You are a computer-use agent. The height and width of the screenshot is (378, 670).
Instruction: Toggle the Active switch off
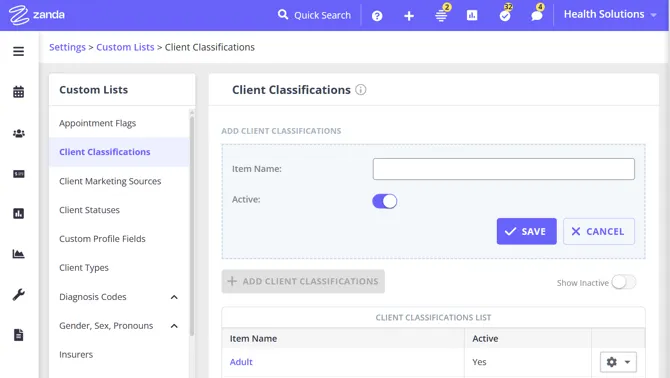tap(385, 201)
